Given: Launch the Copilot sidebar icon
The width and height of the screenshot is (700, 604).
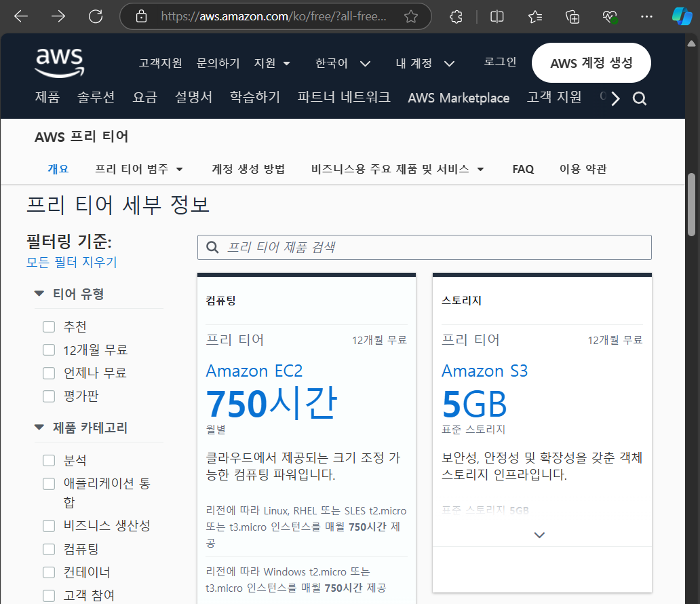Looking at the screenshot, I should [x=682, y=16].
